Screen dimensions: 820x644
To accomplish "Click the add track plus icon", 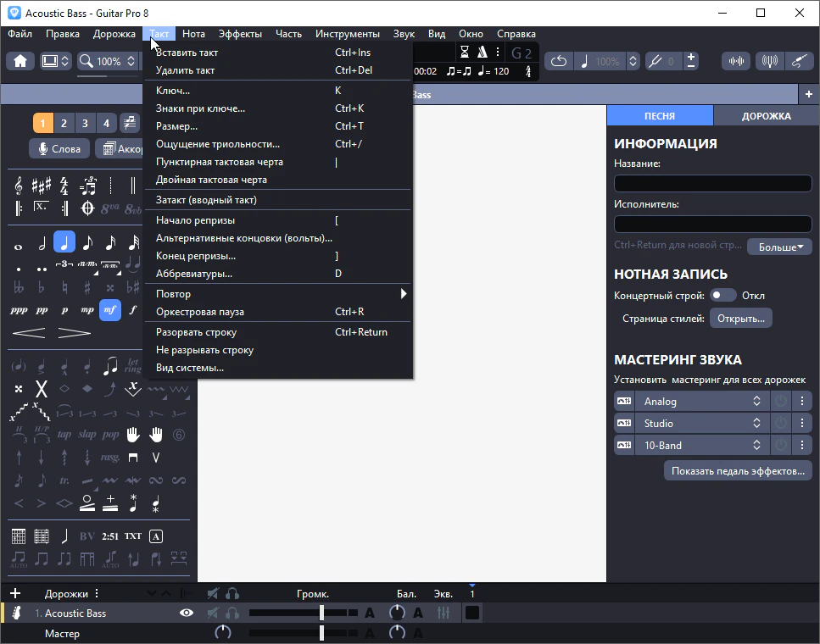I will [x=14, y=593].
